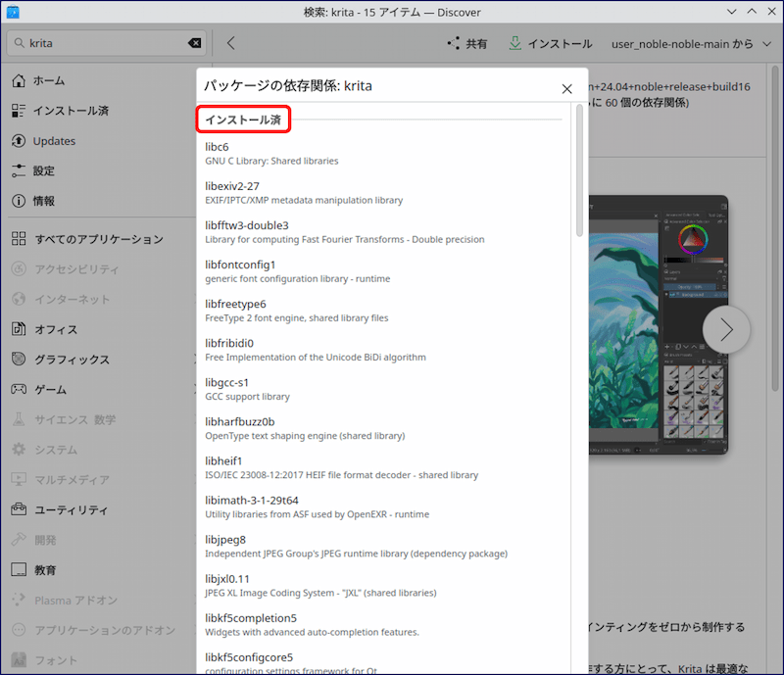This screenshot has height=675, width=784.
Task: Close the package dependencies dialog
Action: tap(566, 88)
